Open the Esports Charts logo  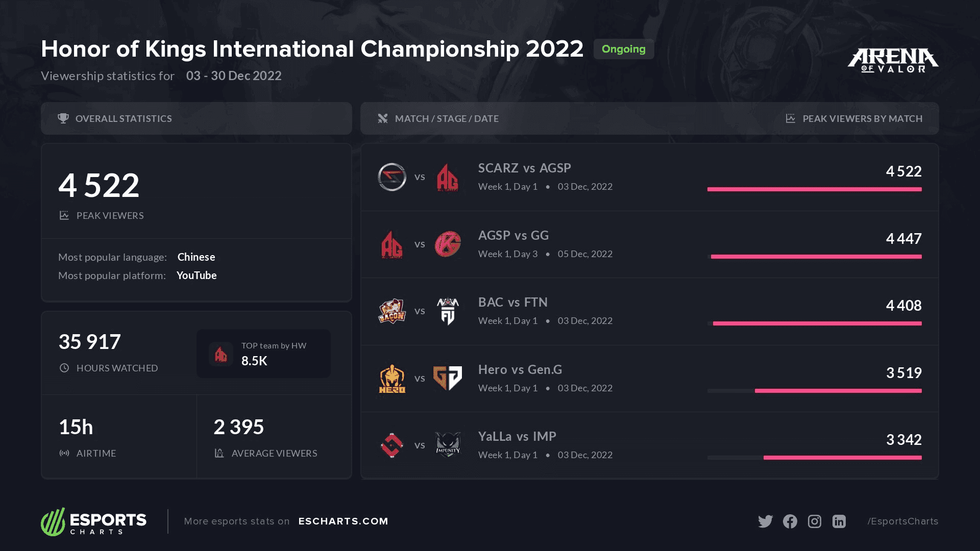pos(94,521)
